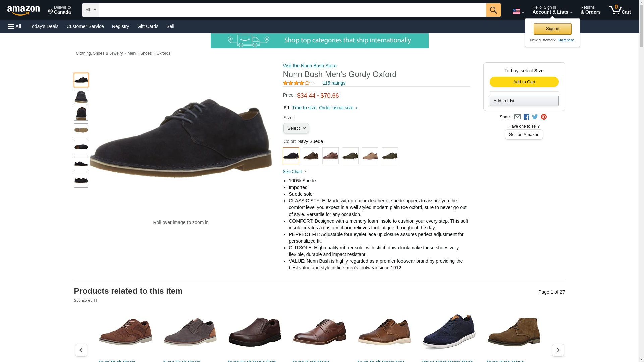Share product on Facebook icon

526,117
